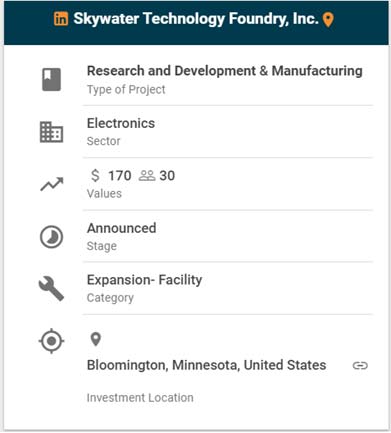Click the 30 jobs value
Screen dimensions: 391x433
point(167,176)
